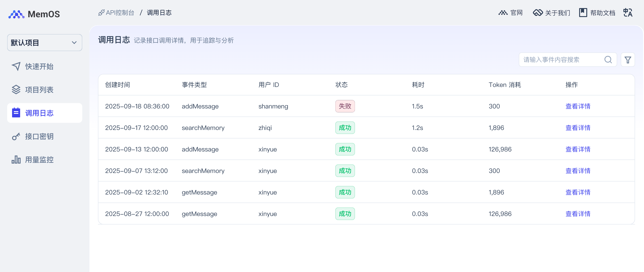
Task: Open 用量监控 sidebar item
Action: [39, 160]
